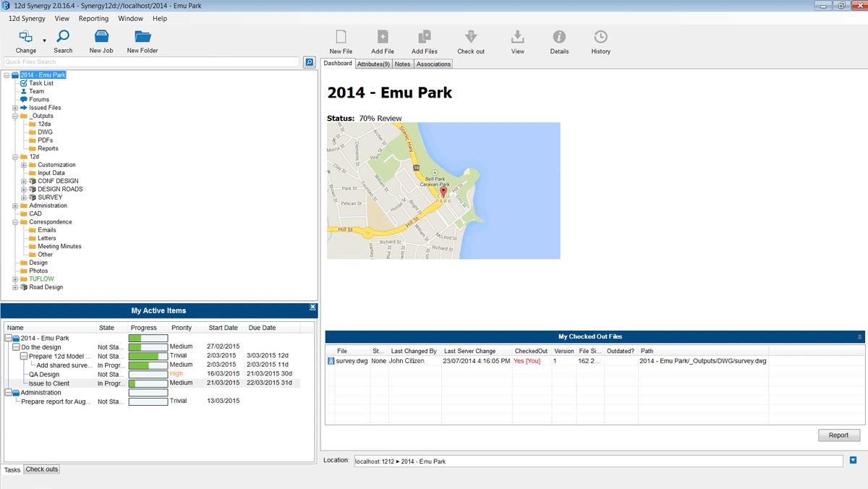Image resolution: width=868 pixels, height=489 pixels.
Task: Click the Location path field
Action: 598,461
